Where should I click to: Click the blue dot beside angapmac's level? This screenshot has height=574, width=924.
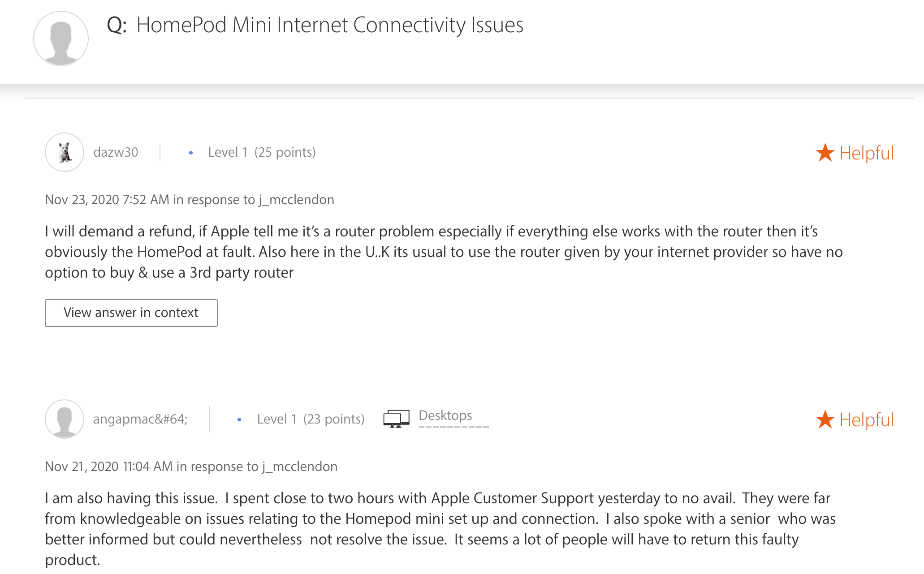point(239,420)
